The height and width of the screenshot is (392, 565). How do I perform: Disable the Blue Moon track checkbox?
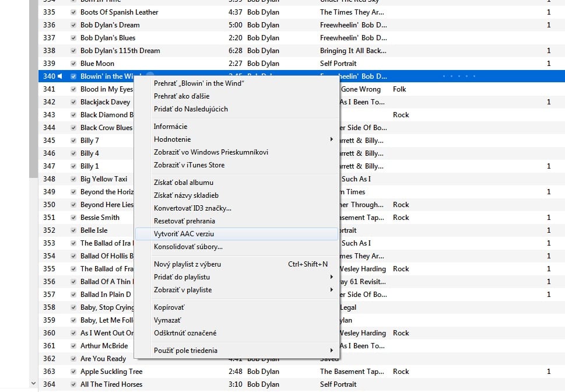73,64
